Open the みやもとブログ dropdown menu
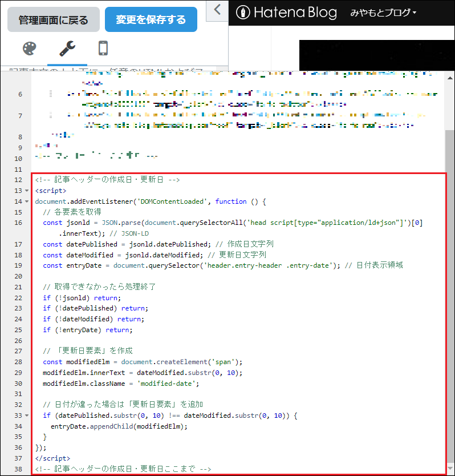The image size is (455, 476). tap(383, 13)
